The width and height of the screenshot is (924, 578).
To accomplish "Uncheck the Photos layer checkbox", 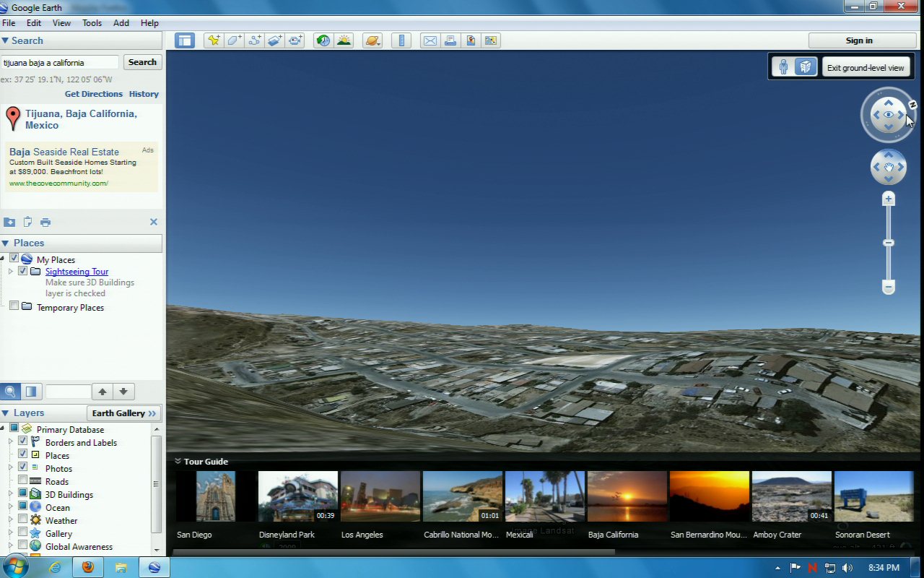I will pos(23,468).
